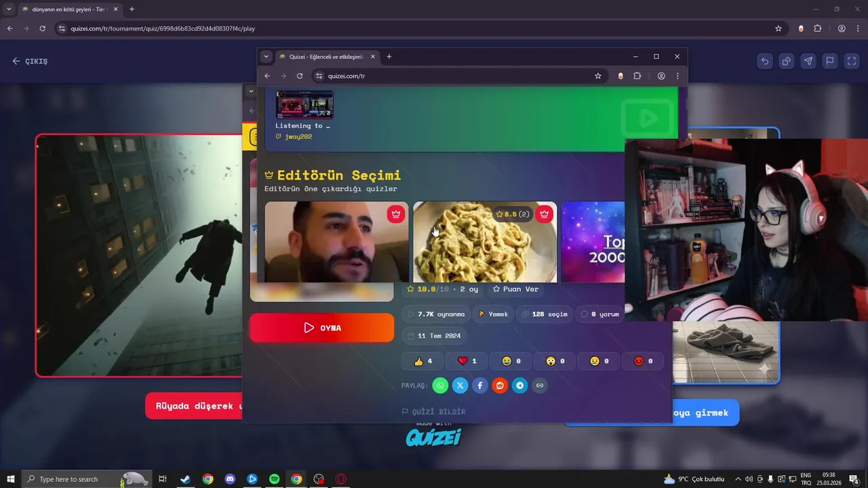Viewport: 868px width, 488px height.
Task: Add the angry emoji reaction
Action: 642,361
